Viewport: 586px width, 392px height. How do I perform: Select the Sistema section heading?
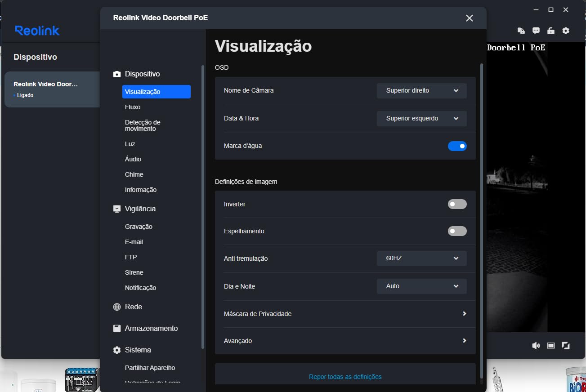[x=138, y=350]
